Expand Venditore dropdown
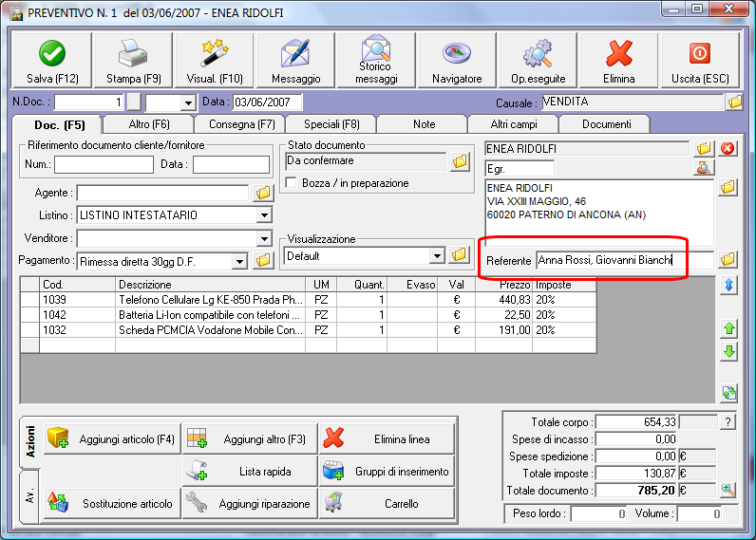 [x=264, y=238]
